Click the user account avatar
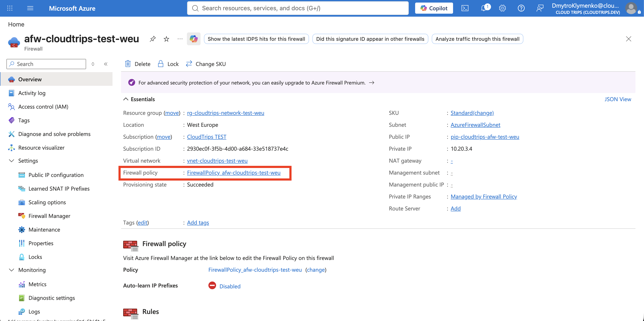 (631, 8)
